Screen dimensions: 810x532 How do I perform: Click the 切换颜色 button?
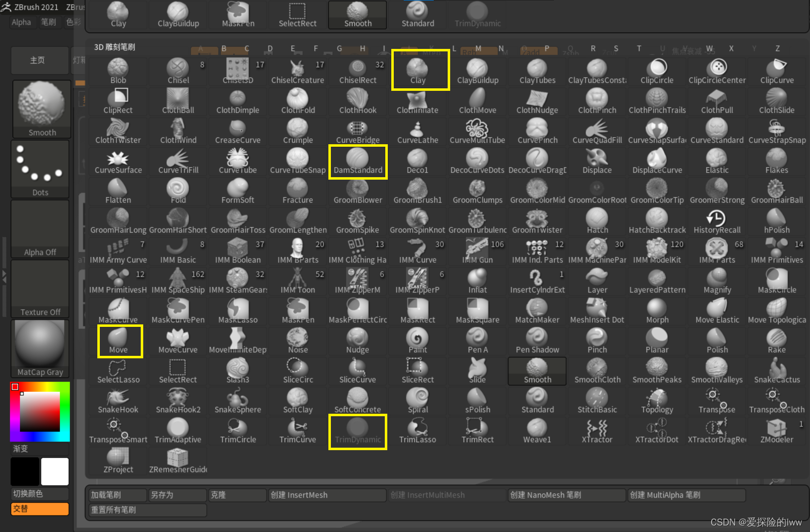tap(40, 494)
